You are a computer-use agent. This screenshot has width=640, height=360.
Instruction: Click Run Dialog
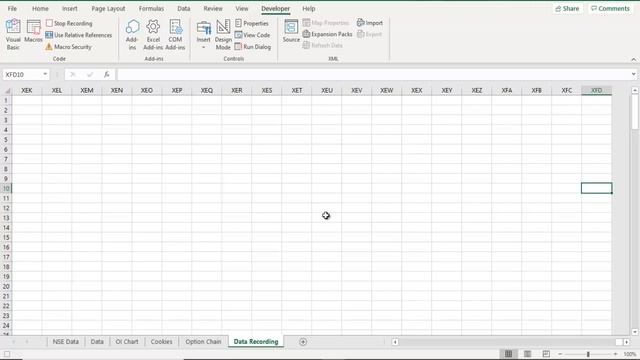point(253,47)
